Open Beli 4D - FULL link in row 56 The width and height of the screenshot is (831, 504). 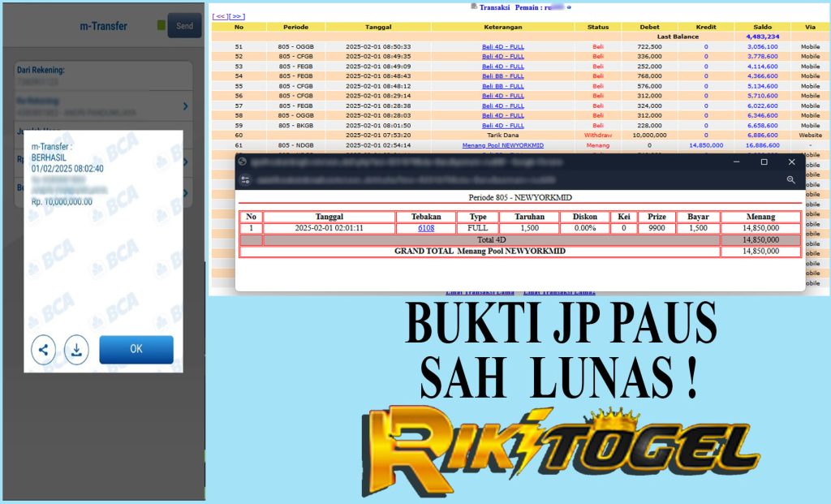(503, 96)
